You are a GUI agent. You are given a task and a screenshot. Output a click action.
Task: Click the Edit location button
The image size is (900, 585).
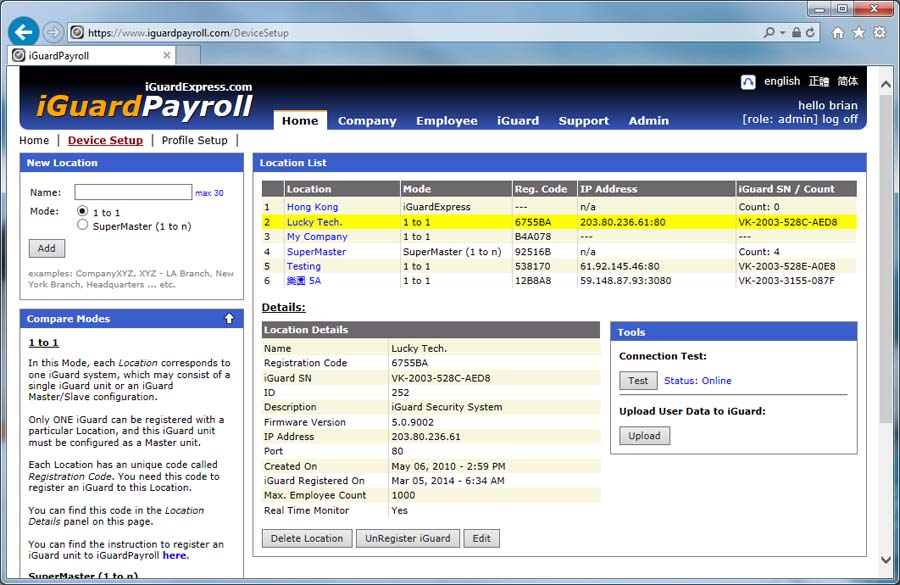pyautogui.click(x=482, y=538)
